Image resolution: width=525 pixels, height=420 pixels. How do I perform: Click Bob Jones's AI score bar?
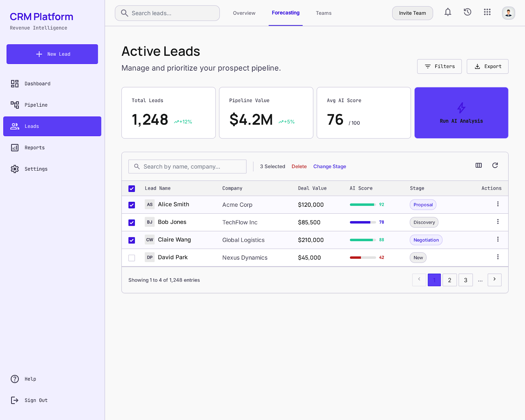[x=363, y=222]
